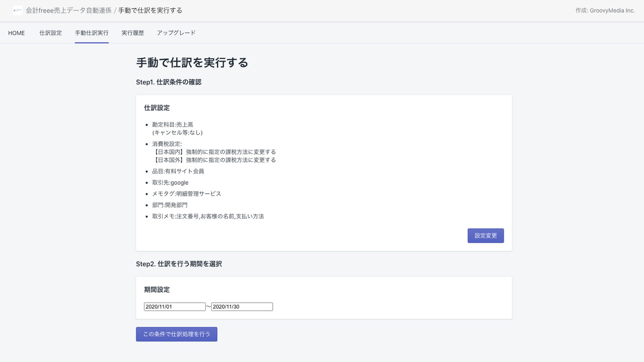Image resolution: width=644 pixels, height=362 pixels.
Task: Click the 部門:開発部門 list item
Action: (x=170, y=205)
